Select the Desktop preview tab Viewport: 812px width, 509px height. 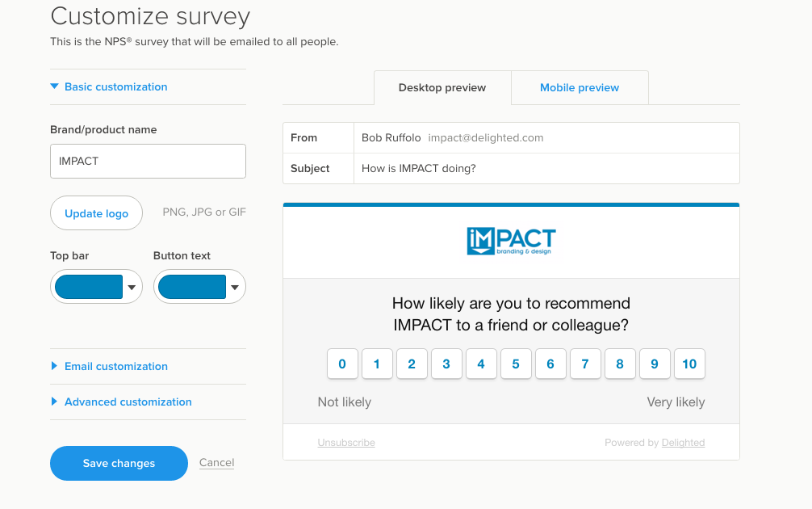point(442,87)
